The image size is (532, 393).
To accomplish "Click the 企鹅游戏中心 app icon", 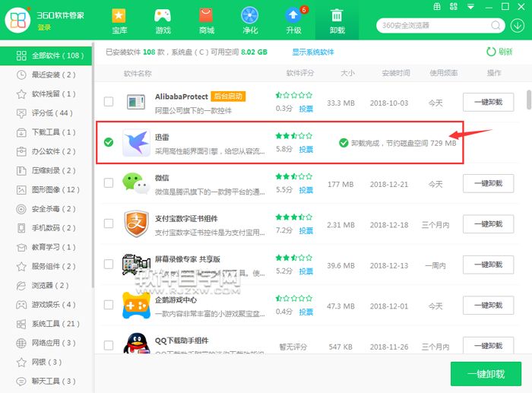I will click(136, 305).
